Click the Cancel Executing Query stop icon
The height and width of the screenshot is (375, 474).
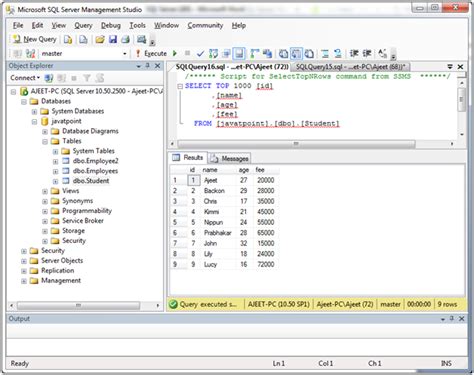[187, 53]
